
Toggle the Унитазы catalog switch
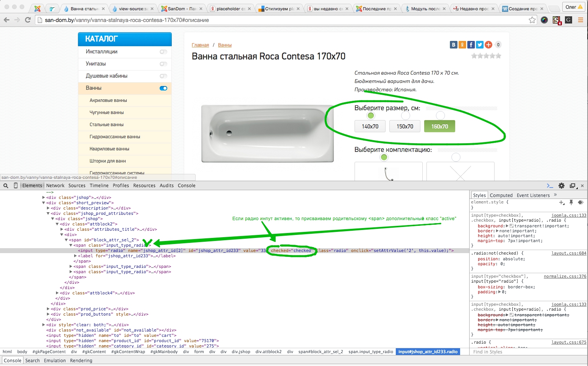click(x=163, y=64)
